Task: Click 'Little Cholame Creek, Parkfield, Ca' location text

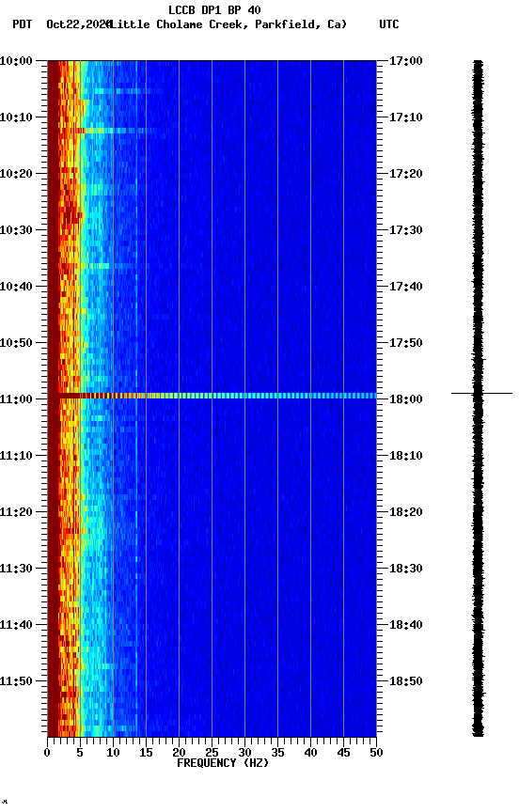Action: 228,24
